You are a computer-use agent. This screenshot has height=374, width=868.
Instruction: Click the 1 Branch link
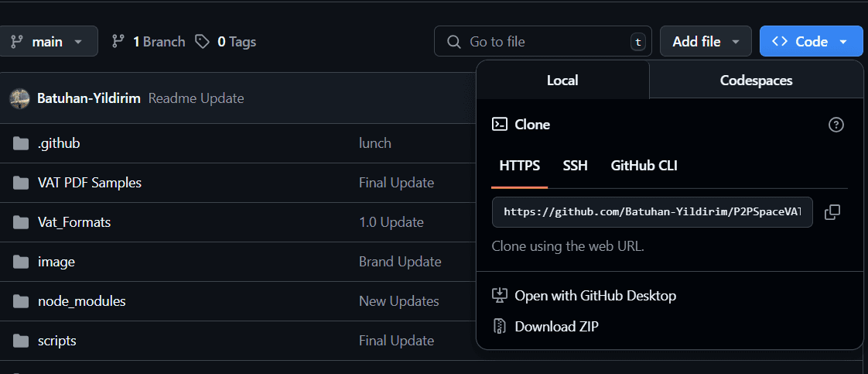point(149,42)
